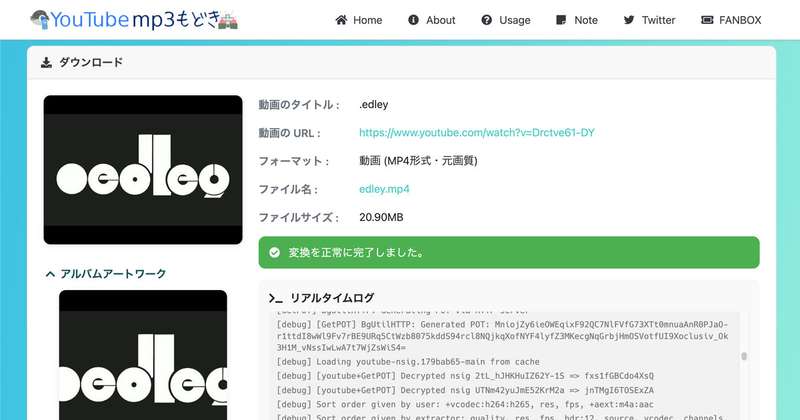Click the FANBOX navigation icon
This screenshot has height=420, width=800.
tap(707, 20)
